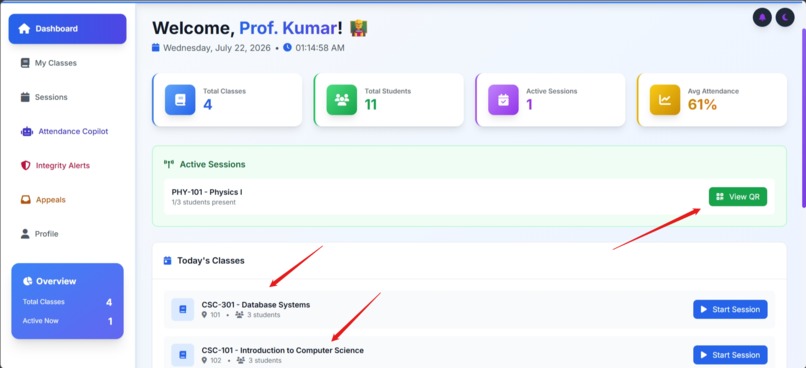The image size is (806, 368).
Task: Click the Sessions calendar icon
Action: [x=25, y=97]
